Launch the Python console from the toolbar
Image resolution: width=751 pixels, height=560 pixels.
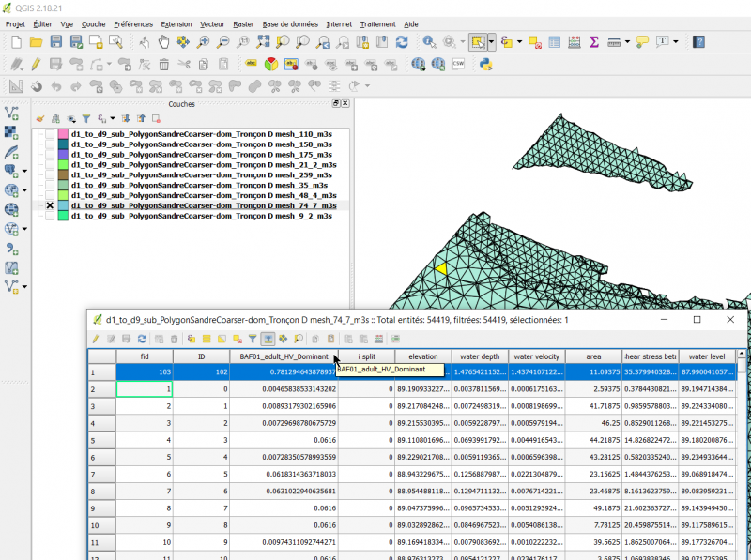coord(485,64)
